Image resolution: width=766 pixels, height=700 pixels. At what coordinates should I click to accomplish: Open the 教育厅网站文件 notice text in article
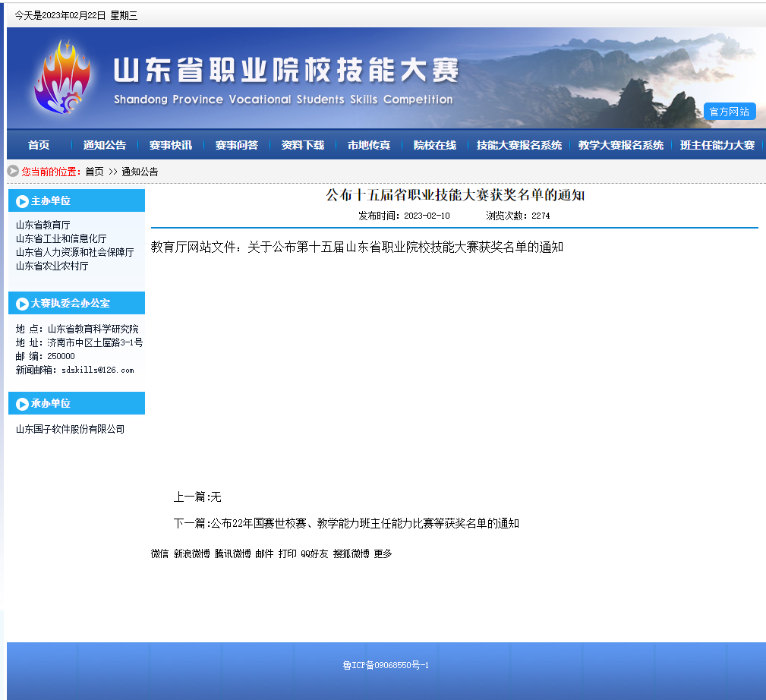[357, 247]
